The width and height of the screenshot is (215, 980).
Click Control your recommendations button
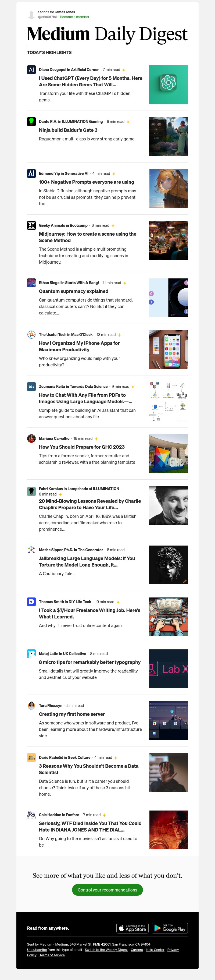click(x=107, y=890)
